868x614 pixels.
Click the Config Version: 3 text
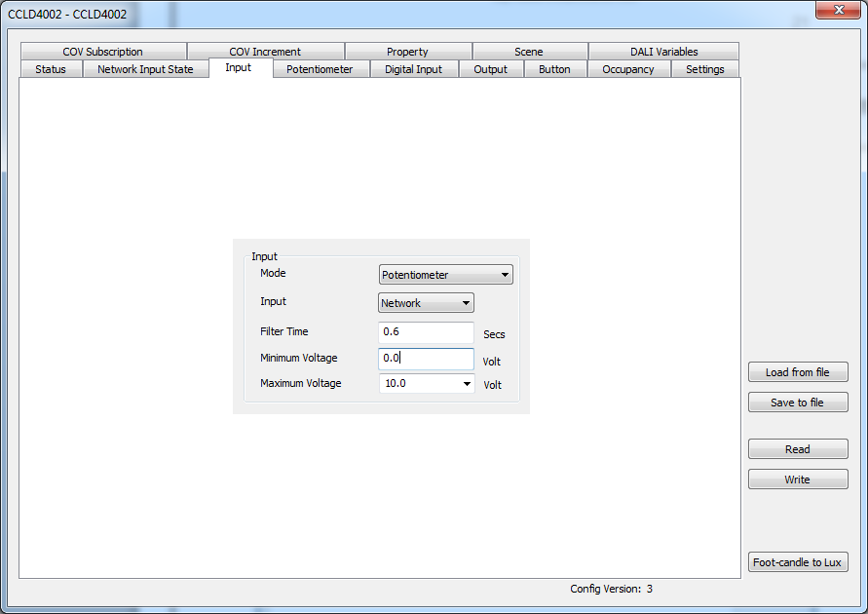[611, 589]
